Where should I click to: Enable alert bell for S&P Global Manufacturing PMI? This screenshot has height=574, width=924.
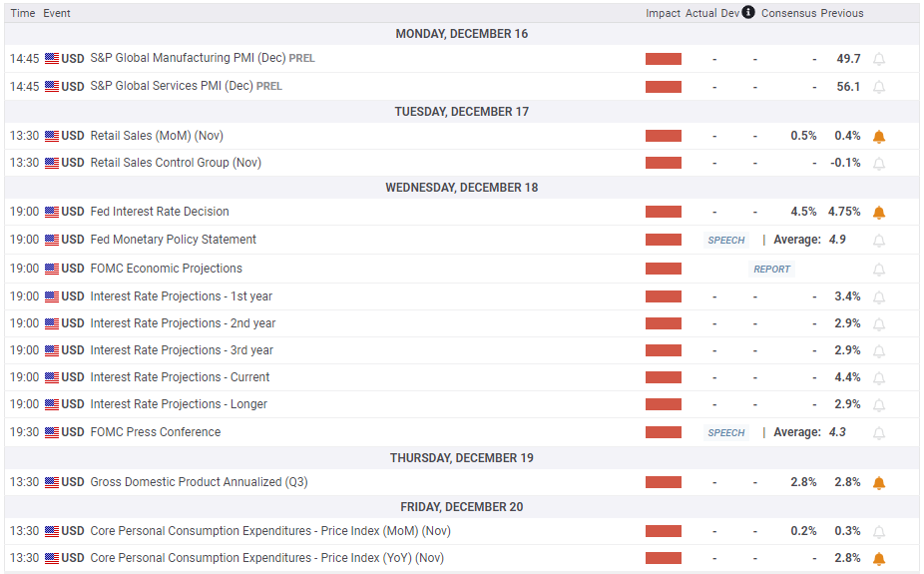pos(879,59)
